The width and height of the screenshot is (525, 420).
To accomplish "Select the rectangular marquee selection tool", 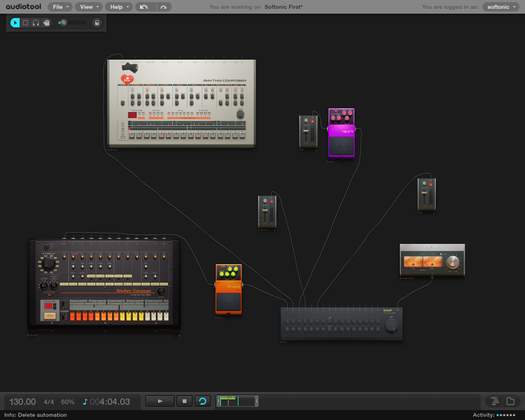I will tap(25, 23).
